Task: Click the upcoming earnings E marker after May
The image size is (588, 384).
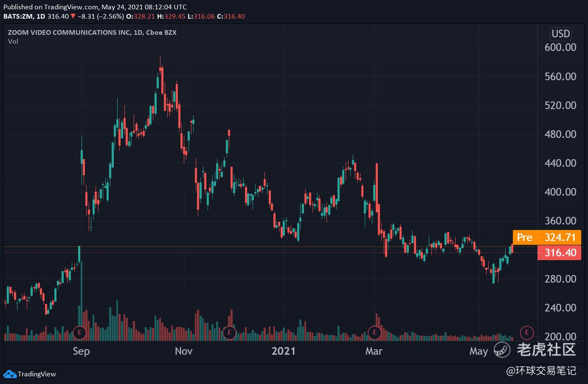Action: pyautogui.click(x=527, y=332)
